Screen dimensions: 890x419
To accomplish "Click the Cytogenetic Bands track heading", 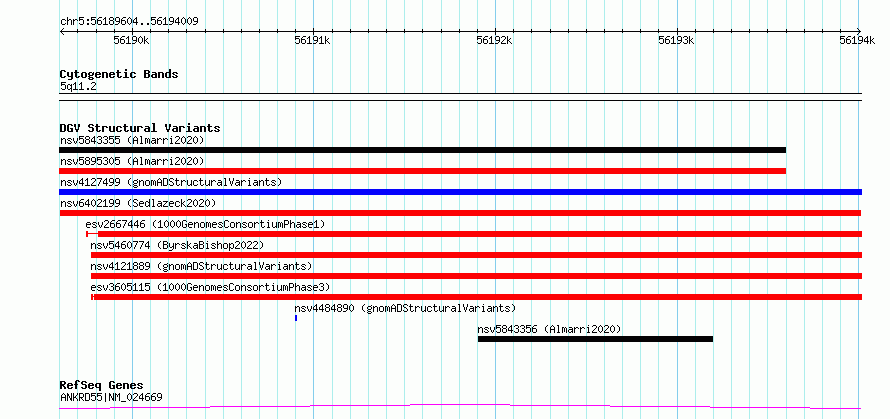I will click(x=119, y=74).
